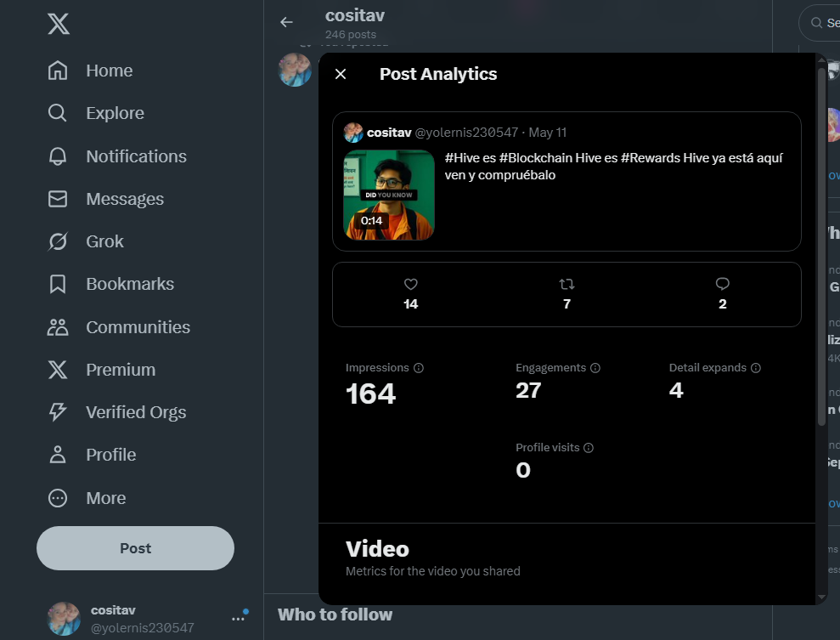
Task: Click @yolernis230547 handle in post header
Action: (466, 133)
